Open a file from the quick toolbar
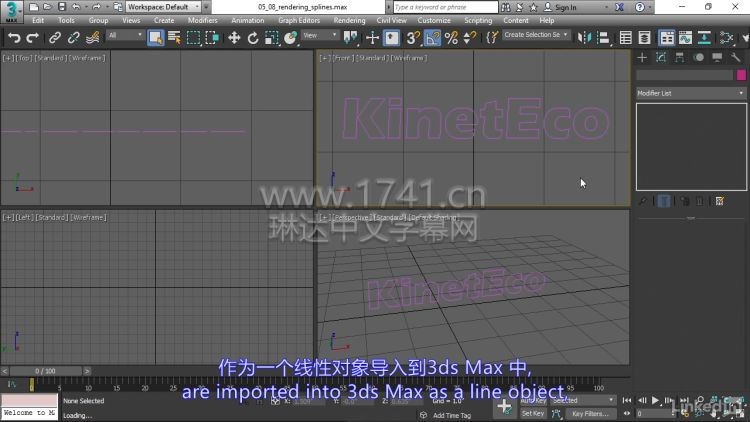Screen dimensions: 750x422 tap(47, 7)
